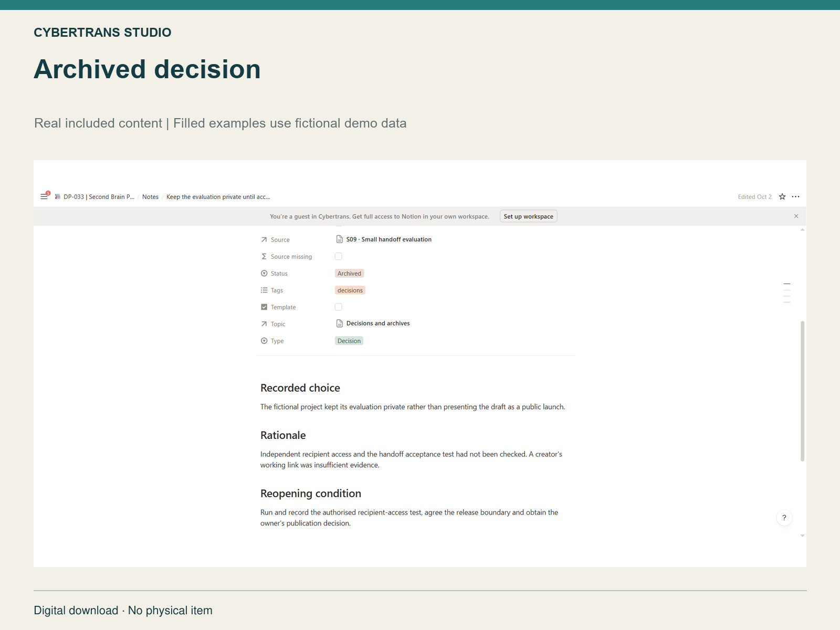This screenshot has height=630, width=840.
Task: Click the table of contents outline markers
Action: tap(787, 293)
